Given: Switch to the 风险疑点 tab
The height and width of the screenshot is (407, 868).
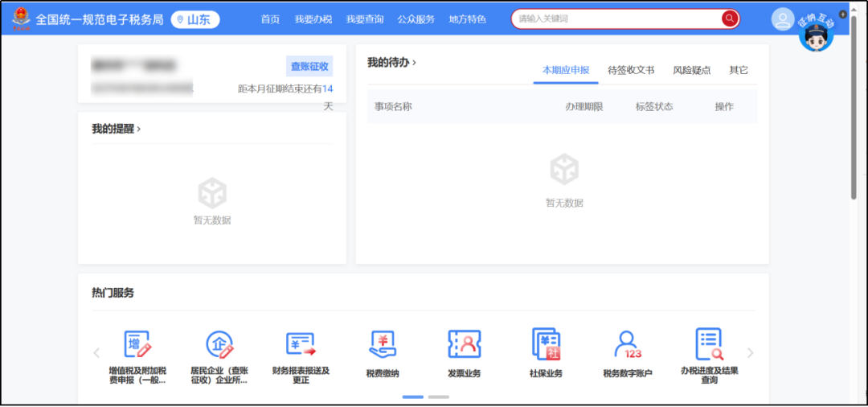Looking at the screenshot, I should pyautogui.click(x=692, y=70).
